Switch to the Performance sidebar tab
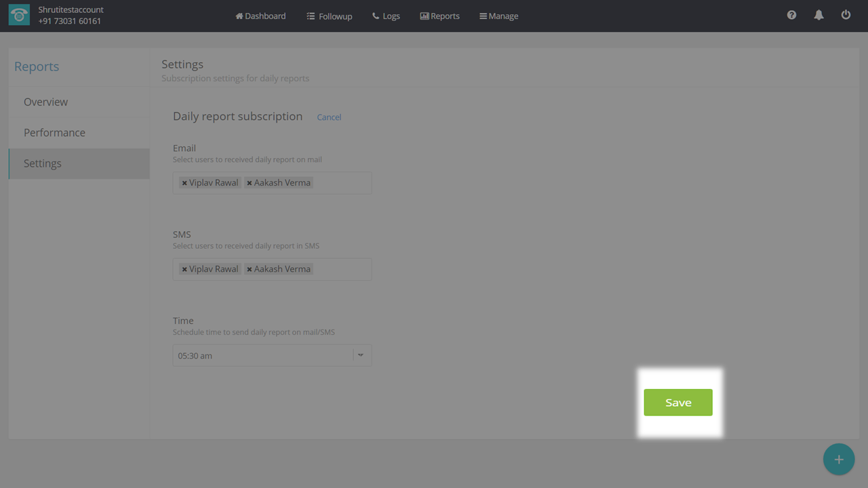This screenshot has width=868, height=488. 54,132
